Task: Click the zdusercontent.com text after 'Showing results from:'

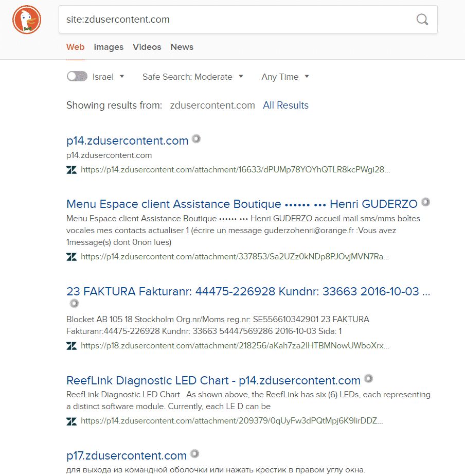Action: pos(212,105)
